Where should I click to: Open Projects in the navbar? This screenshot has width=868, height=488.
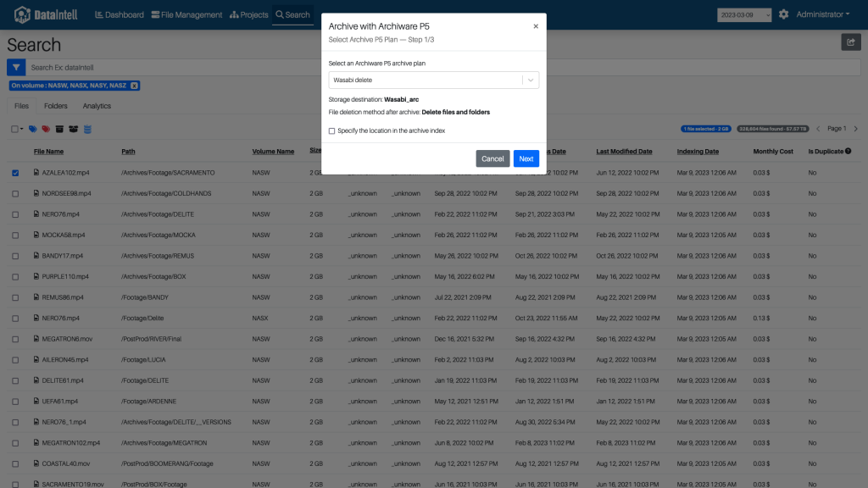click(x=249, y=14)
